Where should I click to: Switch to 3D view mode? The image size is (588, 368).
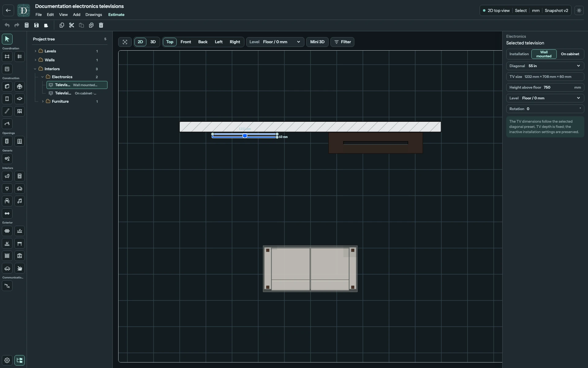pos(153,42)
